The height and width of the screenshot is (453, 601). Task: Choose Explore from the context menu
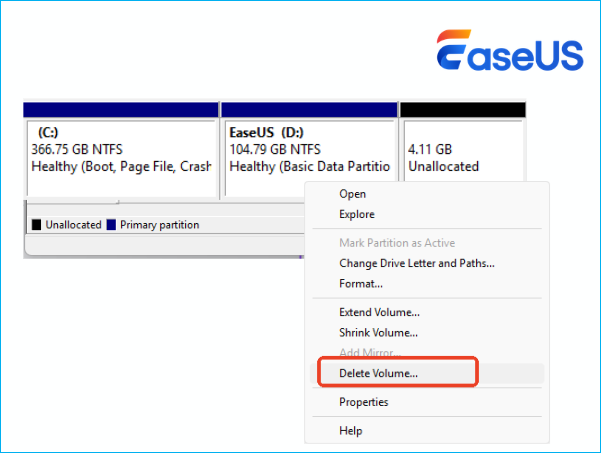click(427, 214)
